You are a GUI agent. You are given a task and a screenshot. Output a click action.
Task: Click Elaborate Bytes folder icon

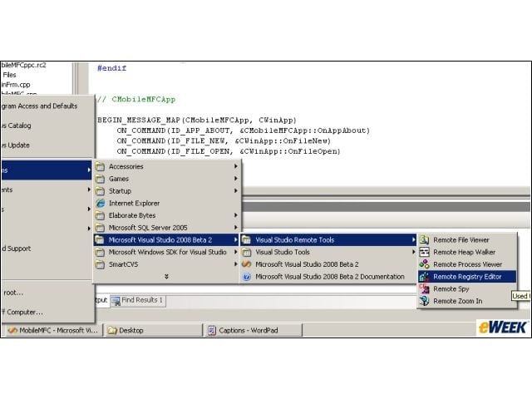[100, 215]
